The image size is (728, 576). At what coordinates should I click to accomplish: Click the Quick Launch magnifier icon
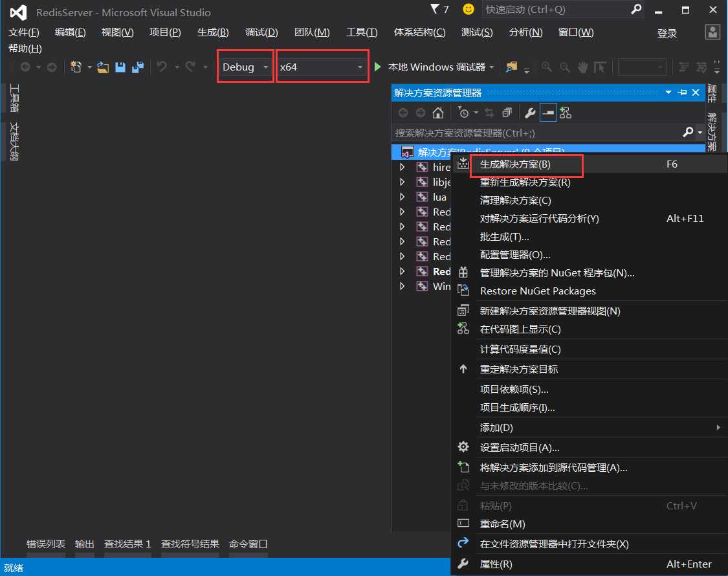click(636, 9)
